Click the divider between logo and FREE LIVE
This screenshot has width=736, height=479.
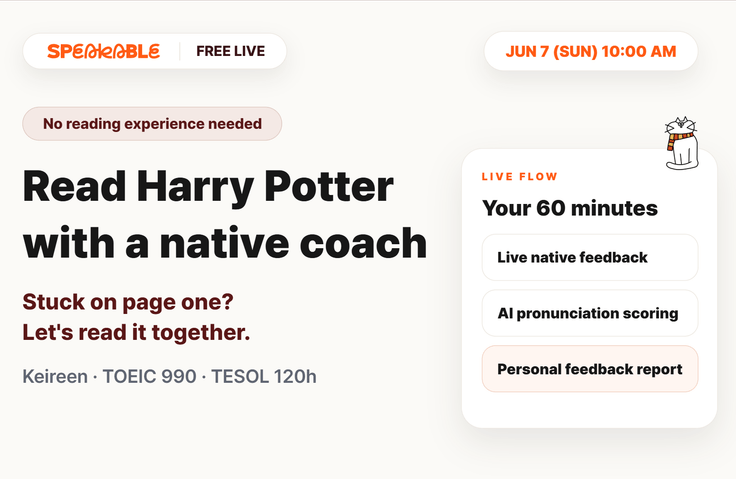coord(180,51)
